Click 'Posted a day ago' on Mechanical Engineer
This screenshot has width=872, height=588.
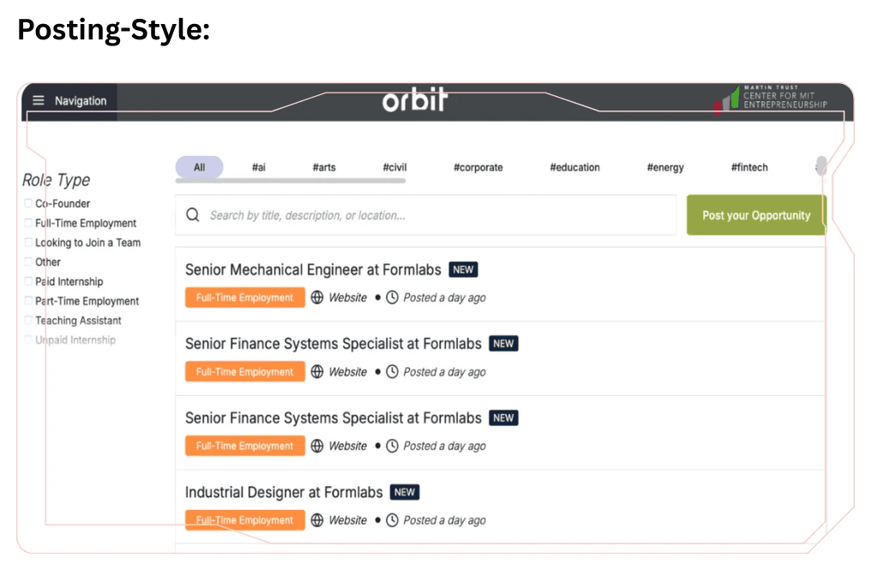pyautogui.click(x=444, y=298)
